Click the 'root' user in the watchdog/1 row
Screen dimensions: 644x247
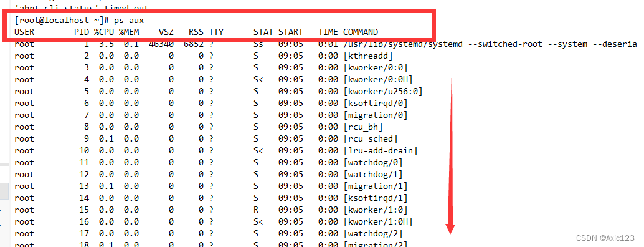tap(24, 174)
